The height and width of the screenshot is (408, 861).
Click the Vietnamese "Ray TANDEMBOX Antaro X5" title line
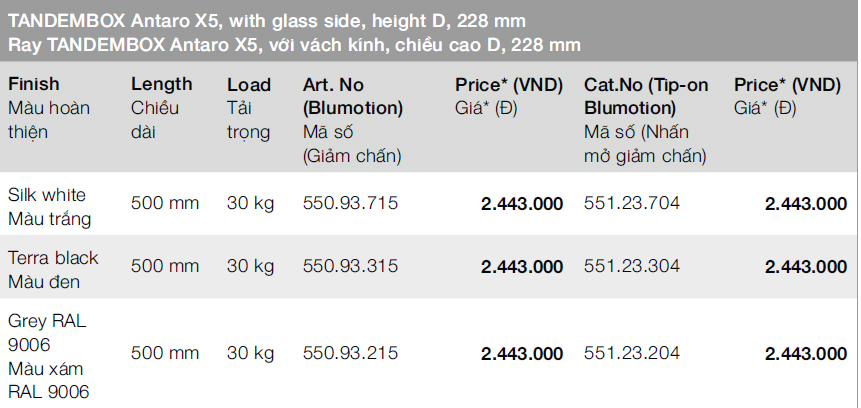[294, 45]
